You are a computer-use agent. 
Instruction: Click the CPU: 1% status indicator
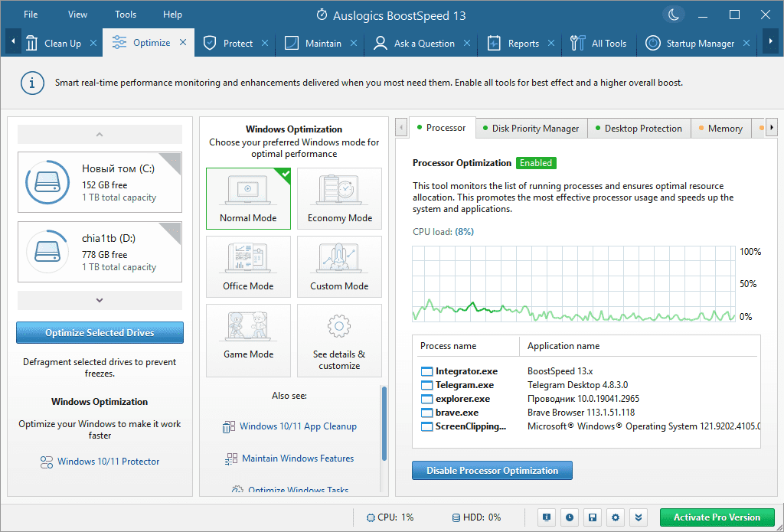390,517
